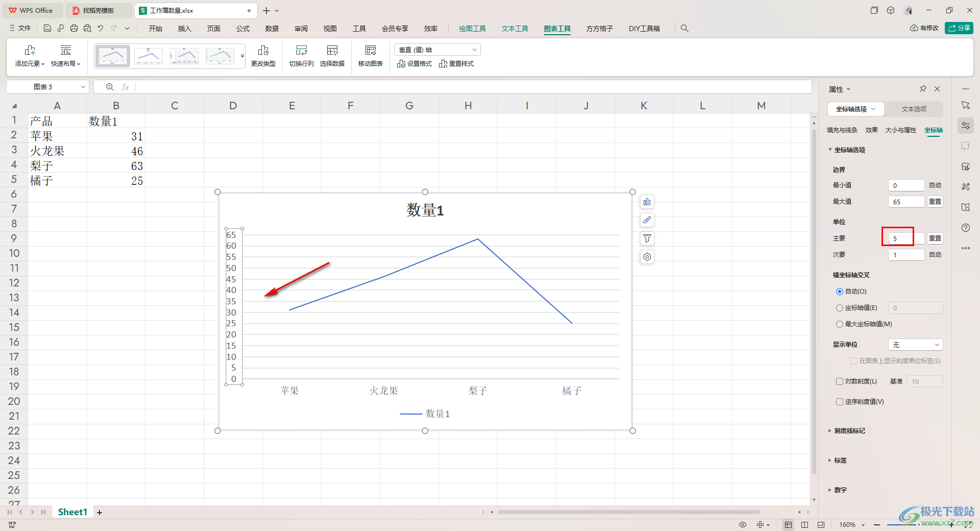The image size is (980, 531).
Task: Open the 公式 ribbon tab
Action: click(243, 29)
